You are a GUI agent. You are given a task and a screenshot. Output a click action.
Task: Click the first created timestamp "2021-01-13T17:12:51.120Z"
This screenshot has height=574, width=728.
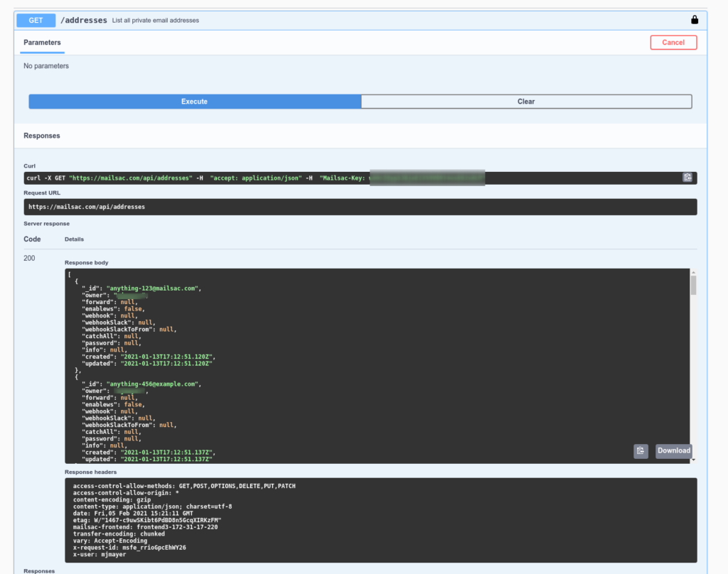pos(166,357)
